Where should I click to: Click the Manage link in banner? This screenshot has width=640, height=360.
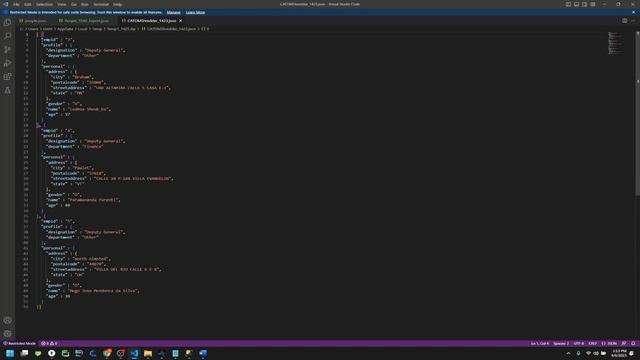pos(173,12)
